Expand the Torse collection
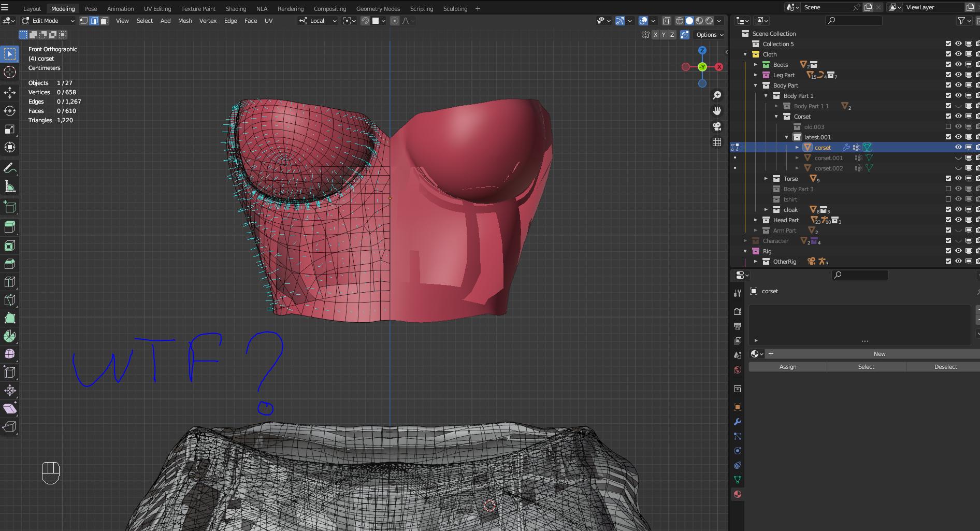The image size is (980, 531). coord(766,179)
